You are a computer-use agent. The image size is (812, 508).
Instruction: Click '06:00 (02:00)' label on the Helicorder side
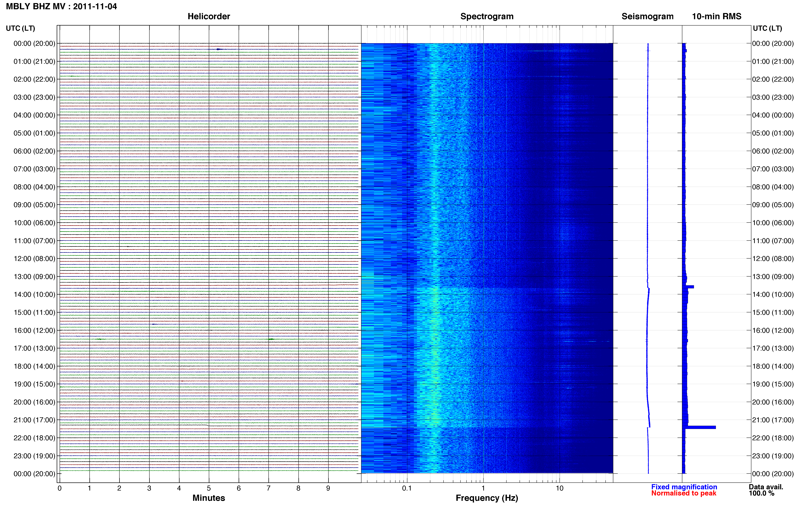point(34,151)
